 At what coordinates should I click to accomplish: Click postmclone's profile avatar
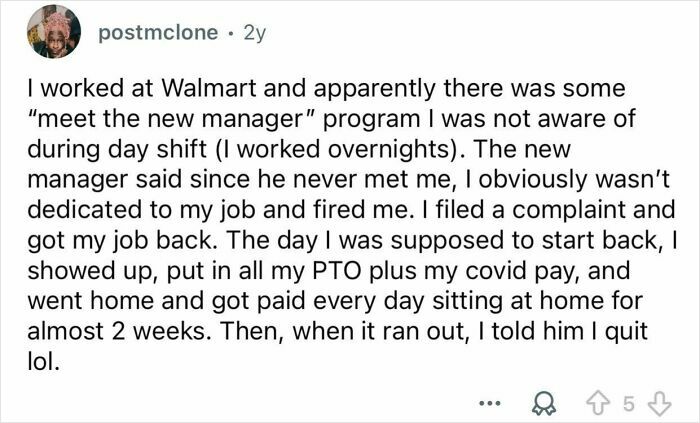click(x=55, y=32)
